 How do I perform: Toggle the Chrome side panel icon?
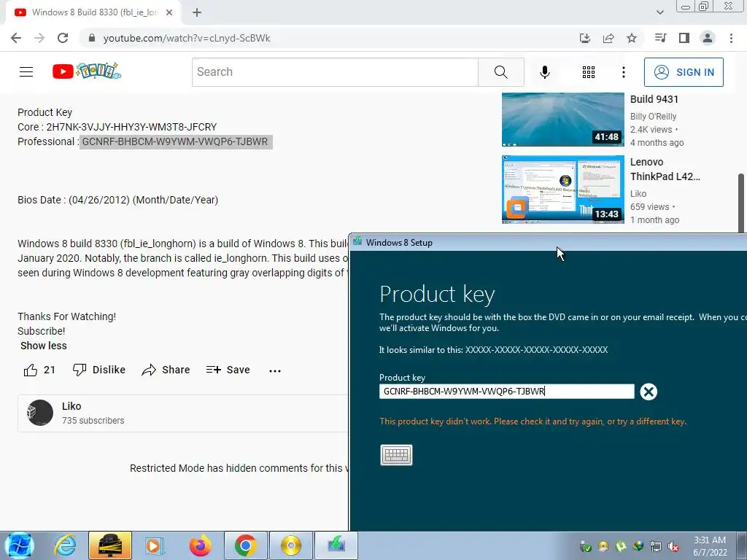coord(684,38)
